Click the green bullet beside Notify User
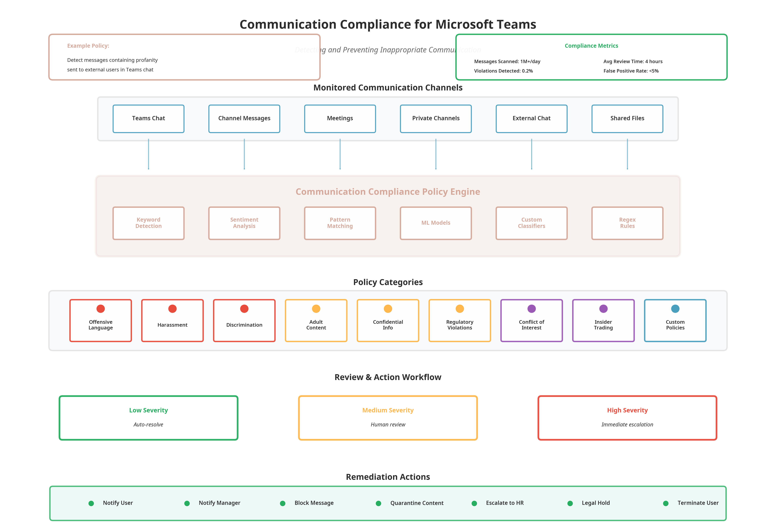 (91, 503)
